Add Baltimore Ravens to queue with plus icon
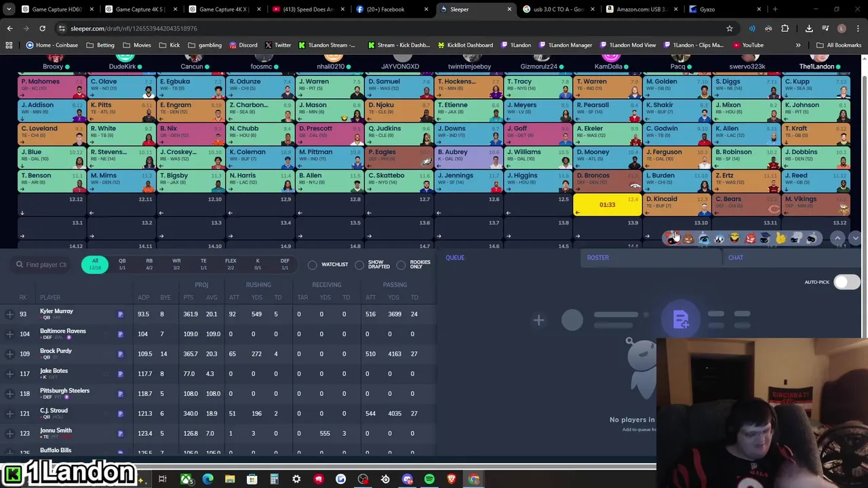The height and width of the screenshot is (488, 868). click(9, 334)
